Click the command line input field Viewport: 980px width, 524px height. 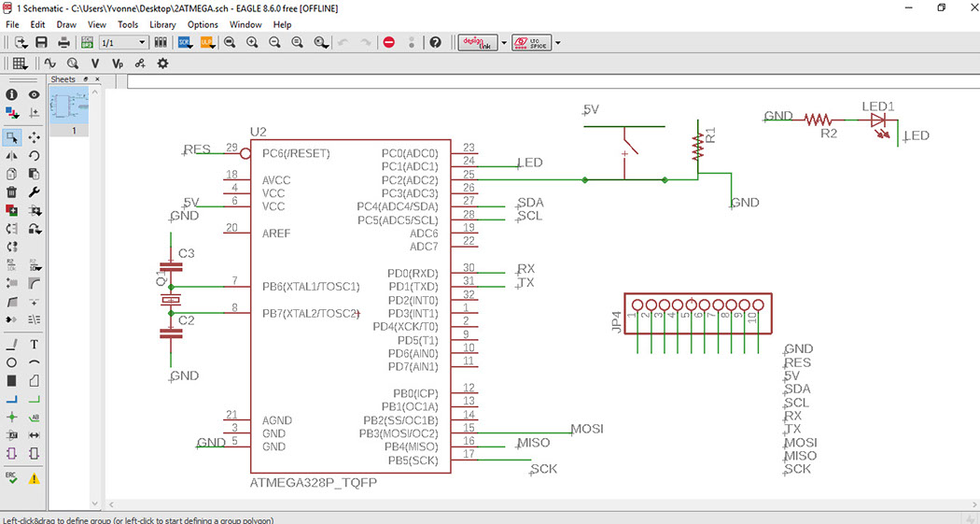pyautogui.click(x=553, y=81)
